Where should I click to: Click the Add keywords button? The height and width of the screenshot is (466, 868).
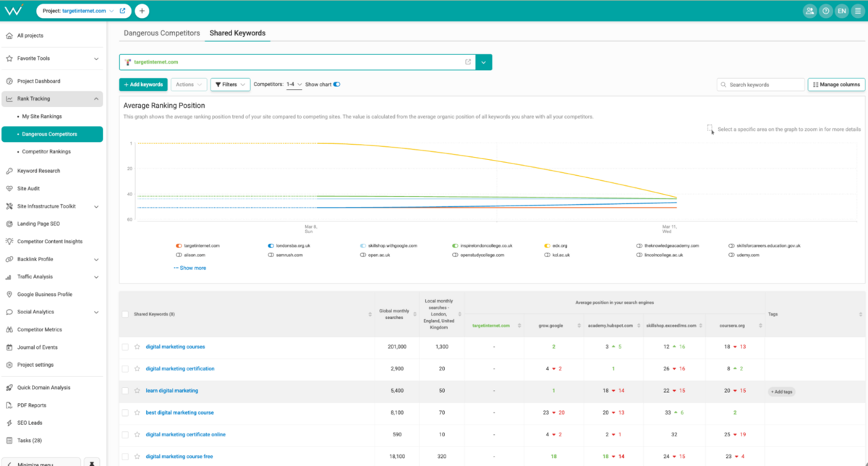(143, 85)
